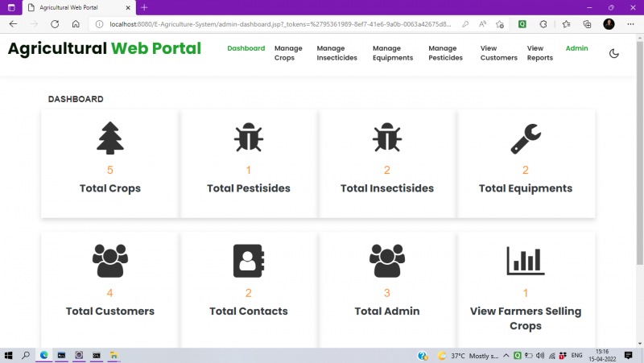Viewport: 644px width, 363px height.
Task: Click Total Crops label
Action: coord(110,188)
